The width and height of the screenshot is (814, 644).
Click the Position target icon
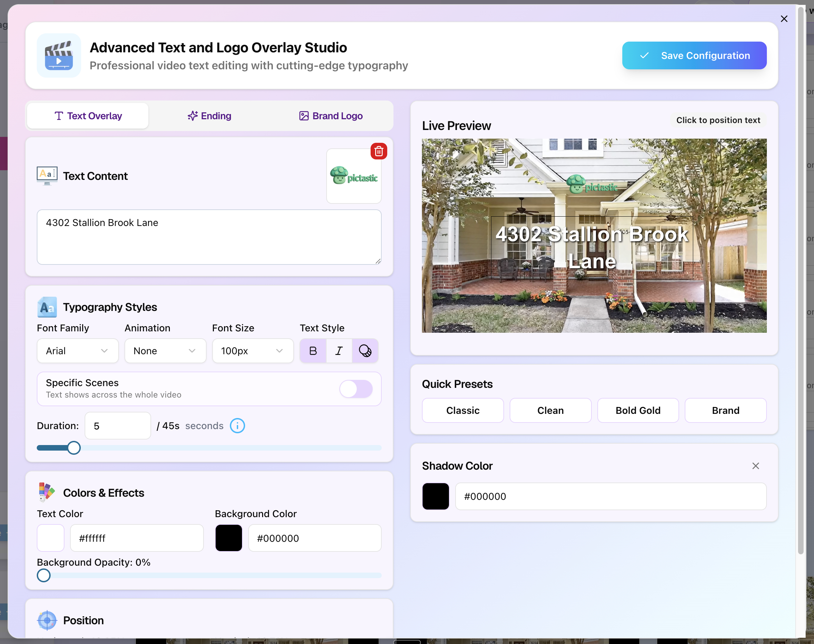point(47,620)
